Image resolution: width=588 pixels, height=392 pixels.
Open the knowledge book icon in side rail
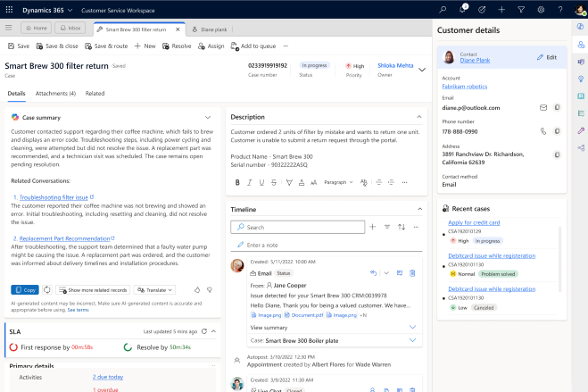[581, 96]
